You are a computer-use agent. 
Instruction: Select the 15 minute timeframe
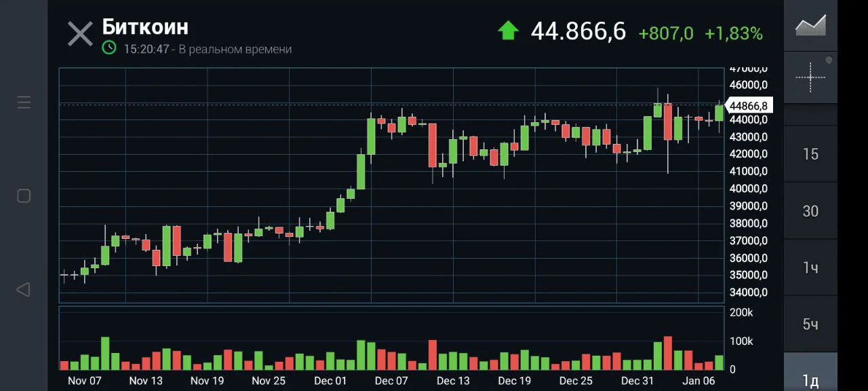(810, 154)
